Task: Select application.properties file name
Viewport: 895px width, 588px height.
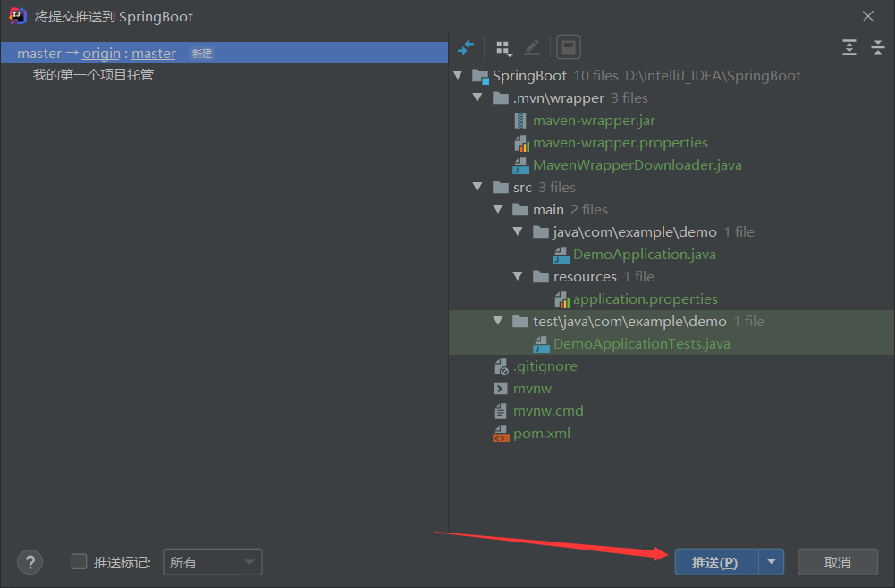Action: point(645,298)
